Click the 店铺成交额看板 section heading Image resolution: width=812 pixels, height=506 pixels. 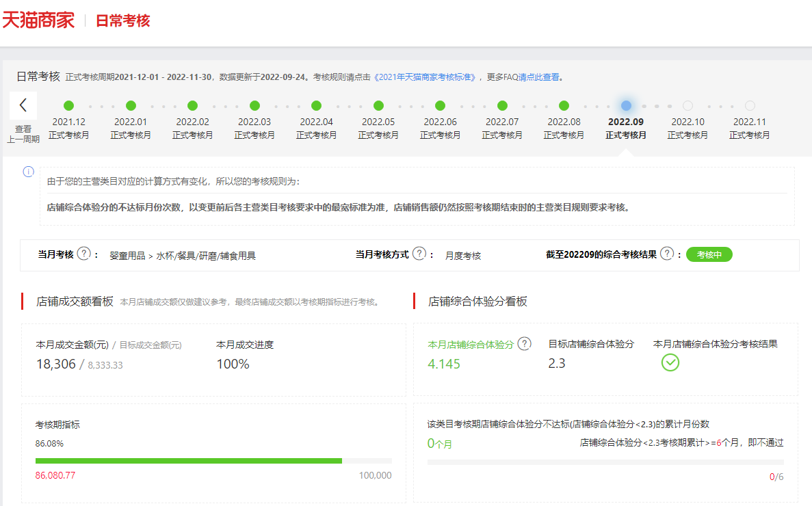coord(75,302)
